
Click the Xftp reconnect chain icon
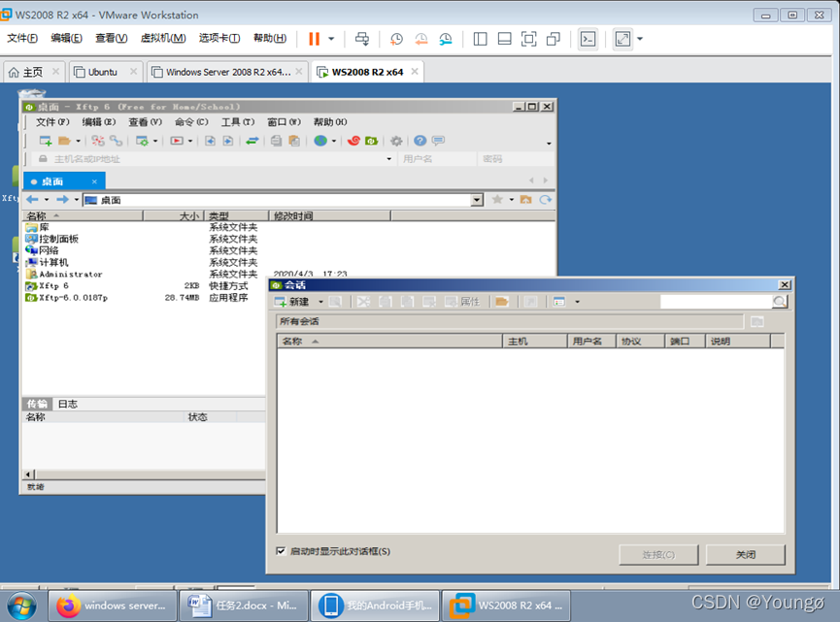(x=116, y=141)
